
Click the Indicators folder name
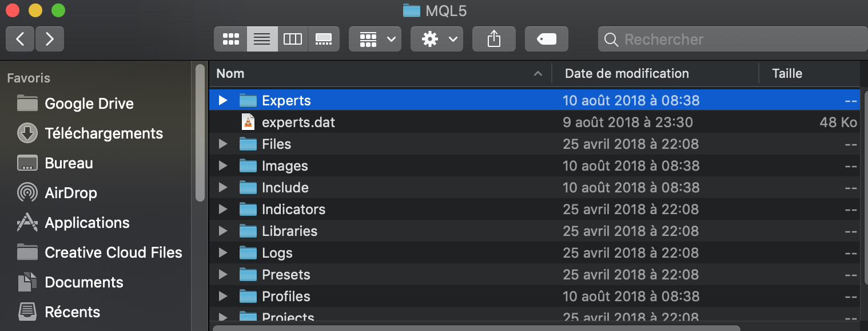pos(293,209)
